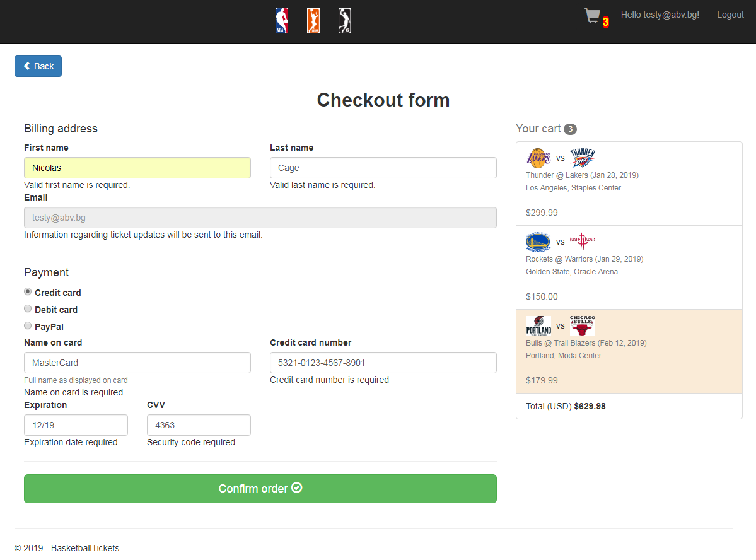
Task: Click the $150.00 ticket price
Action: tap(542, 296)
